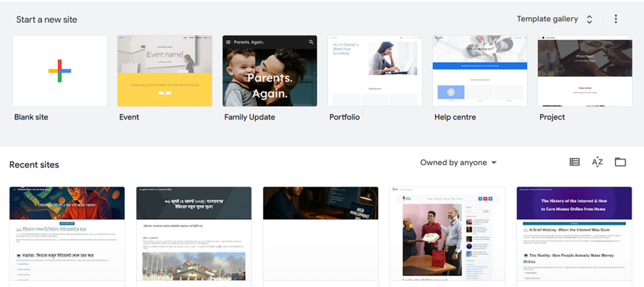Image resolution: width=644 pixels, height=287 pixels.
Task: Click the Template gallery text button
Action: click(x=547, y=19)
